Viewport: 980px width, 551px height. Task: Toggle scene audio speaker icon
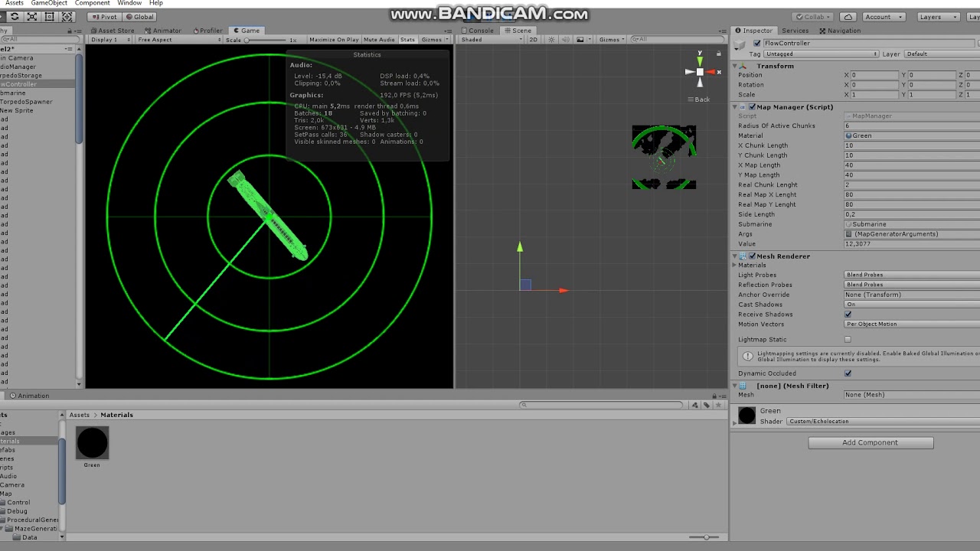coord(564,40)
